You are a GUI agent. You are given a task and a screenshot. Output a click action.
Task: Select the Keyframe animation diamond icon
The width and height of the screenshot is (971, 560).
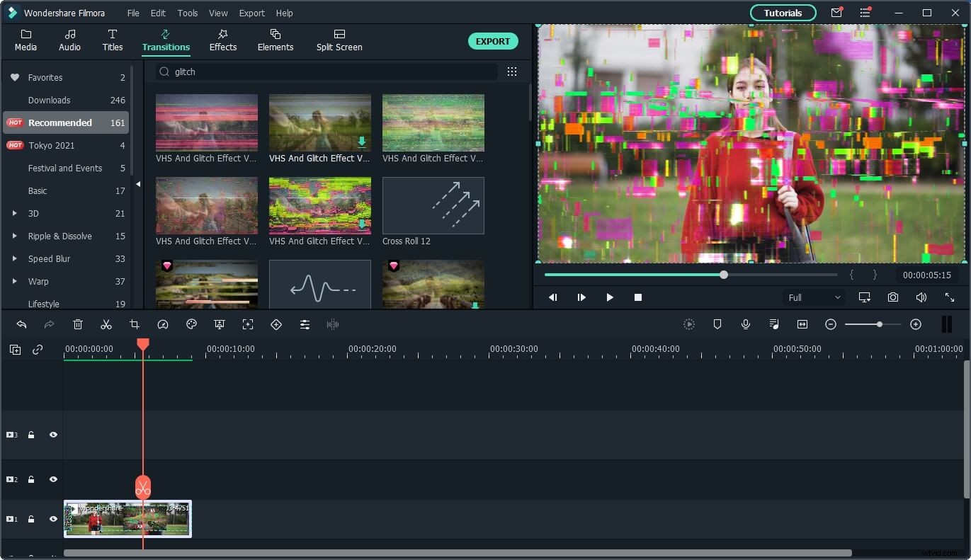276,324
